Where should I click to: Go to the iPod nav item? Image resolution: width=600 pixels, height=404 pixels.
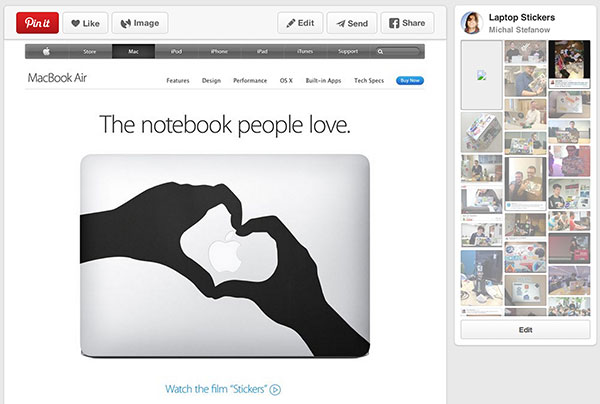[x=176, y=51]
